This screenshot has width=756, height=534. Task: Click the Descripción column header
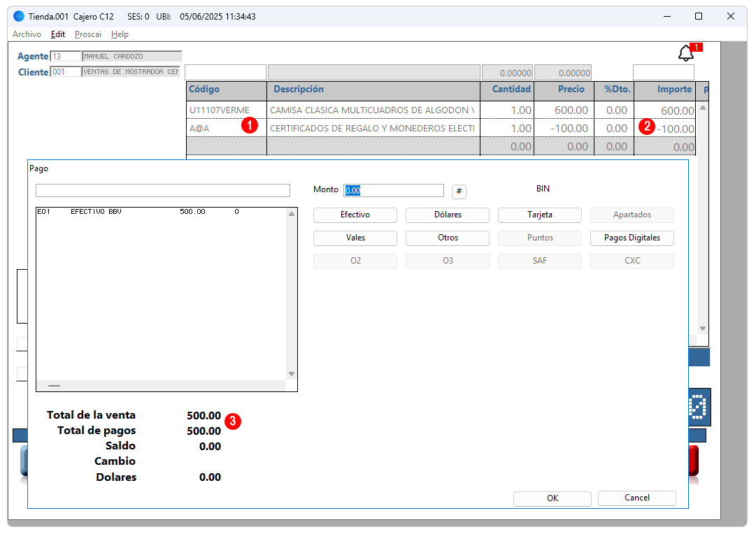click(373, 90)
